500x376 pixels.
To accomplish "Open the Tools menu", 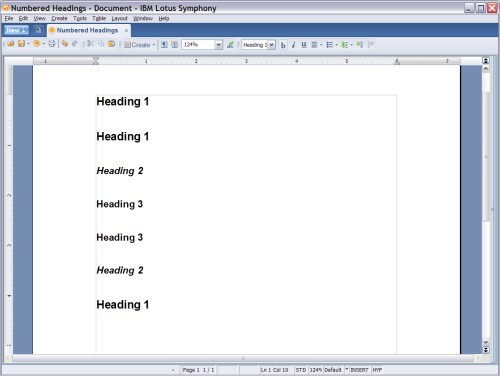I will tap(80, 18).
